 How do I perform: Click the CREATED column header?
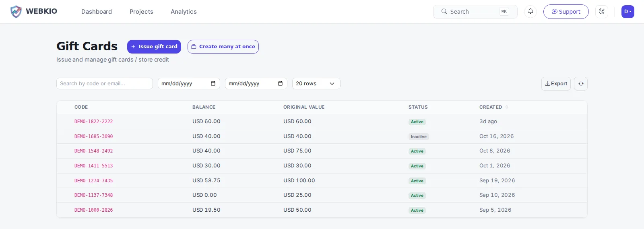tap(491, 107)
